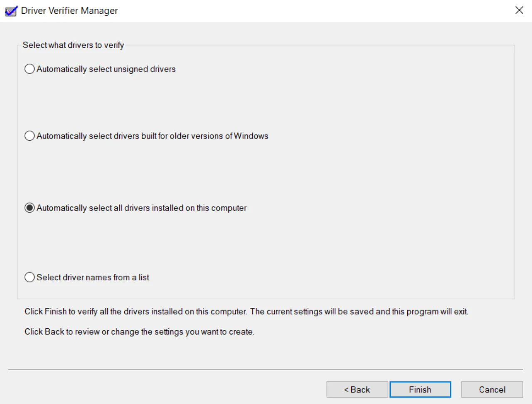Click the unsigned drivers option label text
This screenshot has width=532, height=404.
[x=106, y=69]
